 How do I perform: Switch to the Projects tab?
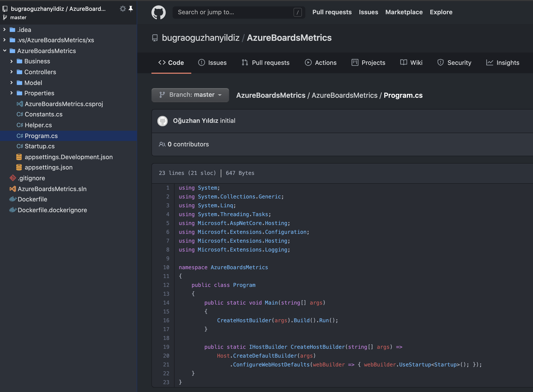(x=368, y=63)
